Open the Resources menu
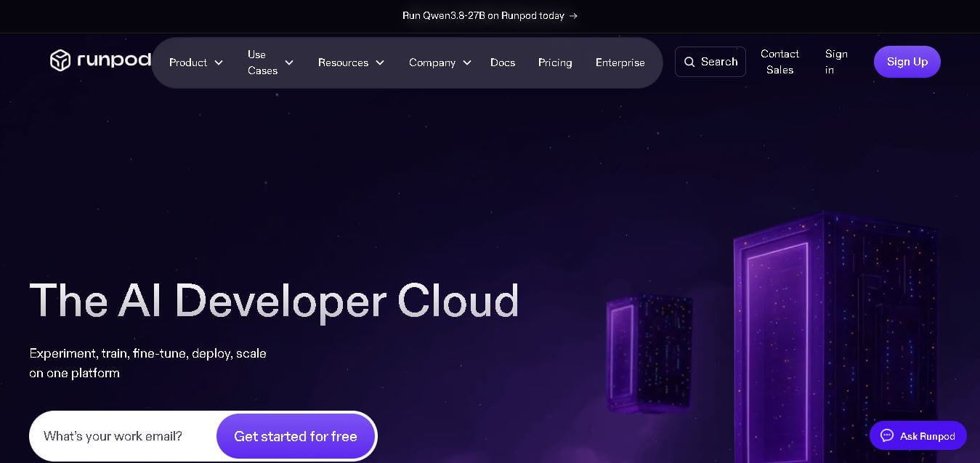980x463 pixels. tap(351, 63)
